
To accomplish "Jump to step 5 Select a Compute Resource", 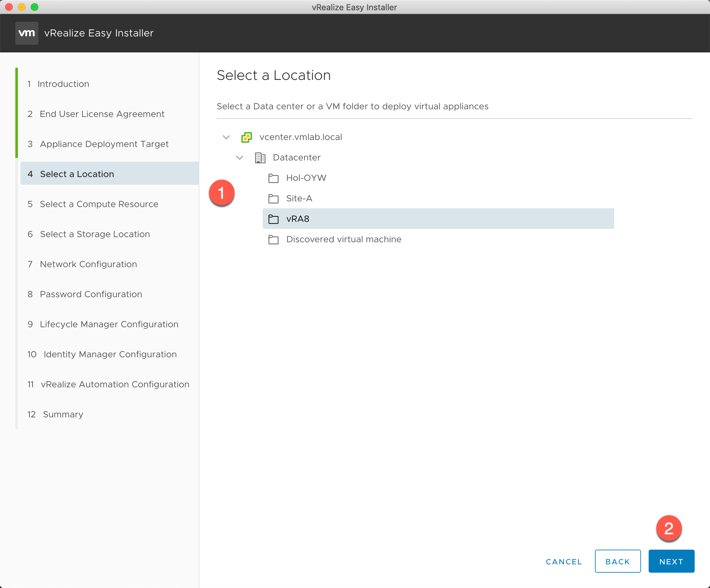I will click(x=93, y=204).
